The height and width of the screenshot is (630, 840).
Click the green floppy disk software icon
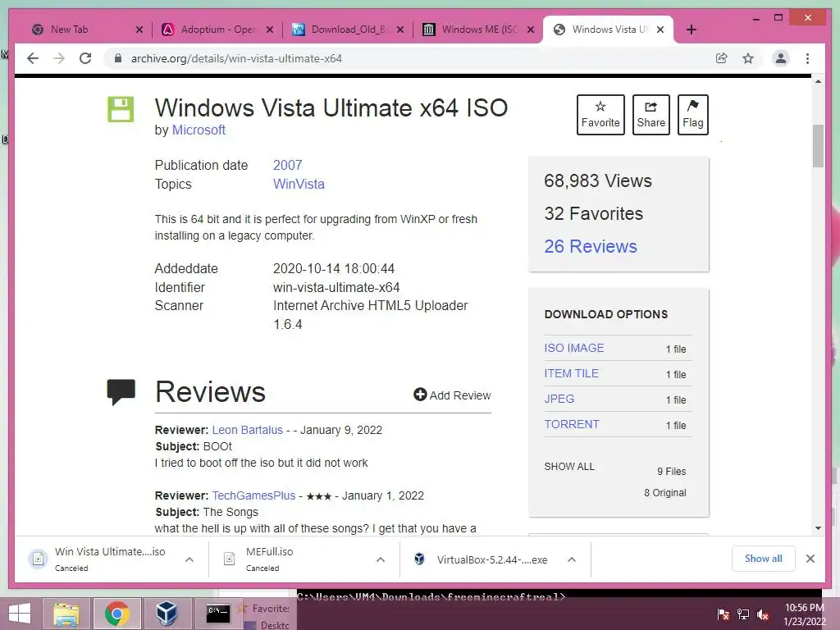click(121, 109)
